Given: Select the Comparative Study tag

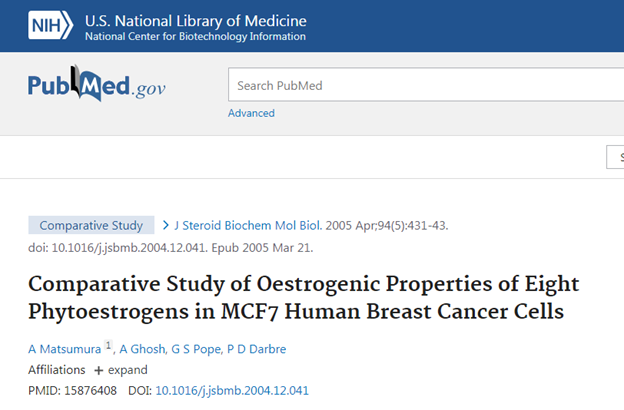Looking at the screenshot, I should point(91,225).
